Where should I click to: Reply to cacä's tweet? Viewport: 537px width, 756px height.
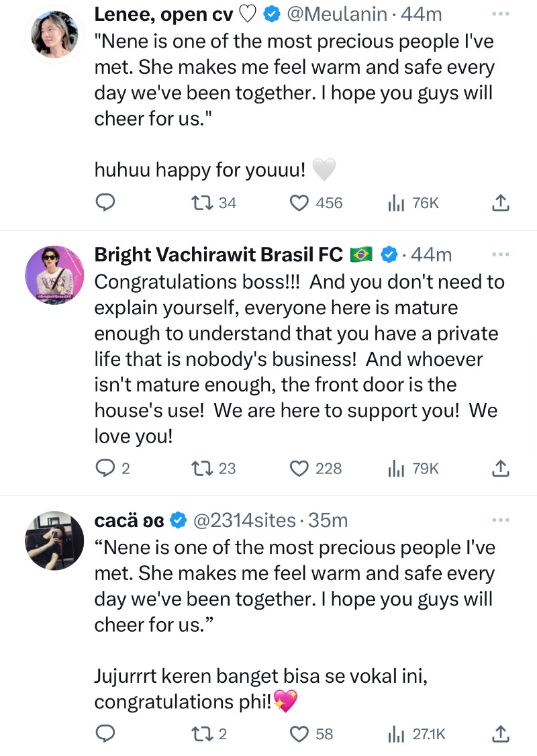(x=105, y=733)
